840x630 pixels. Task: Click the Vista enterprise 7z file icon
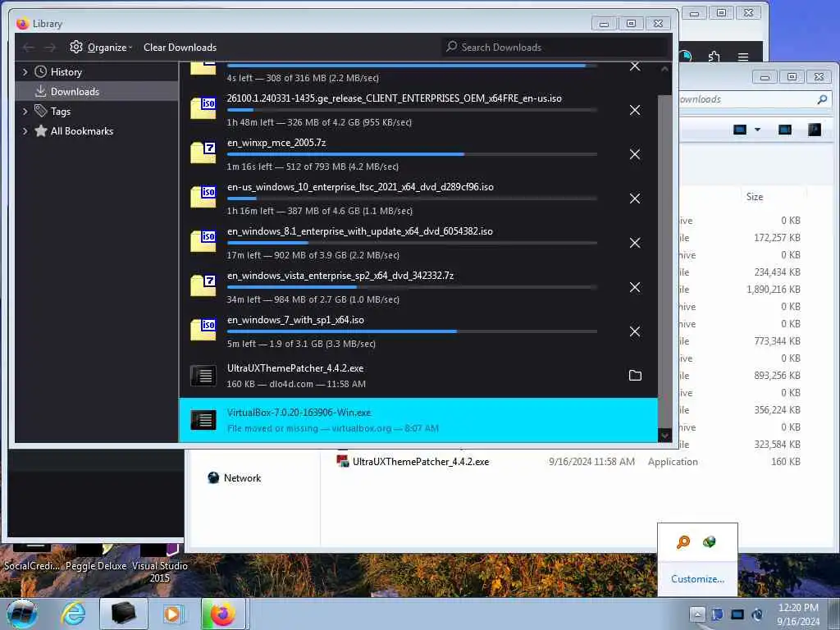point(203,286)
